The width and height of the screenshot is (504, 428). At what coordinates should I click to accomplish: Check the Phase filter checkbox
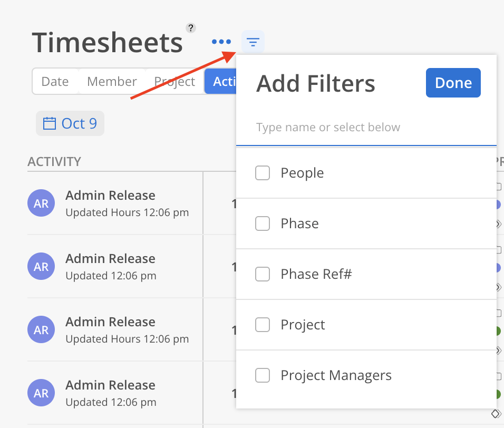[x=263, y=223]
